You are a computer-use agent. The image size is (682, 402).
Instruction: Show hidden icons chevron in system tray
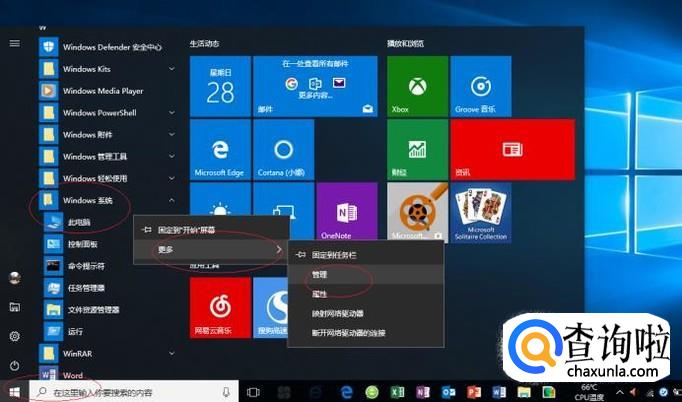pos(619,392)
